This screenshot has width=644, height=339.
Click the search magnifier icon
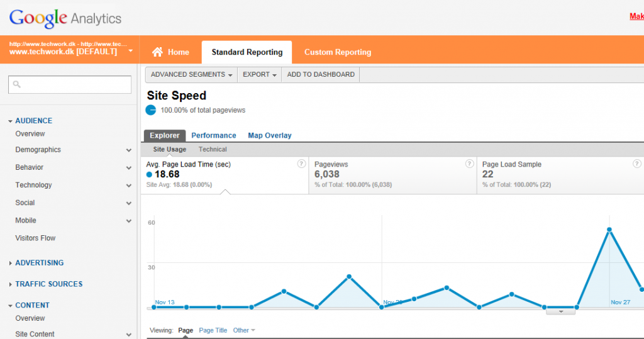[16, 84]
